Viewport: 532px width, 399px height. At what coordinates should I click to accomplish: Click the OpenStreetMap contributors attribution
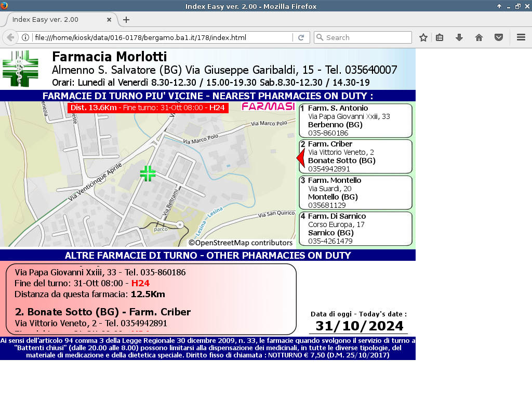pos(241,243)
